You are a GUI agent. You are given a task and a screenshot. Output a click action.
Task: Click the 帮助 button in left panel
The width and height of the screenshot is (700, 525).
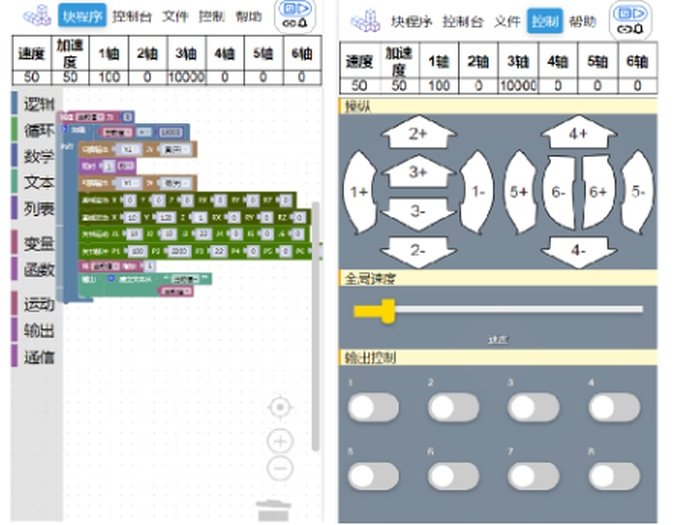[249, 17]
